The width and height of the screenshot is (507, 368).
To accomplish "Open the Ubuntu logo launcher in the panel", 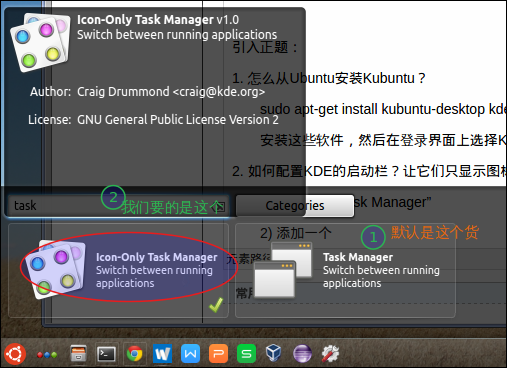I will [15, 354].
